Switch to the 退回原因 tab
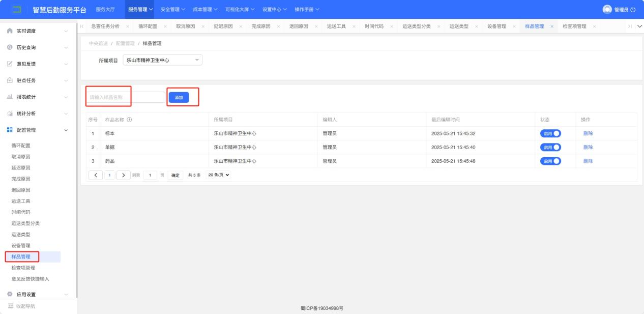This screenshot has height=314, width=644. point(299,26)
